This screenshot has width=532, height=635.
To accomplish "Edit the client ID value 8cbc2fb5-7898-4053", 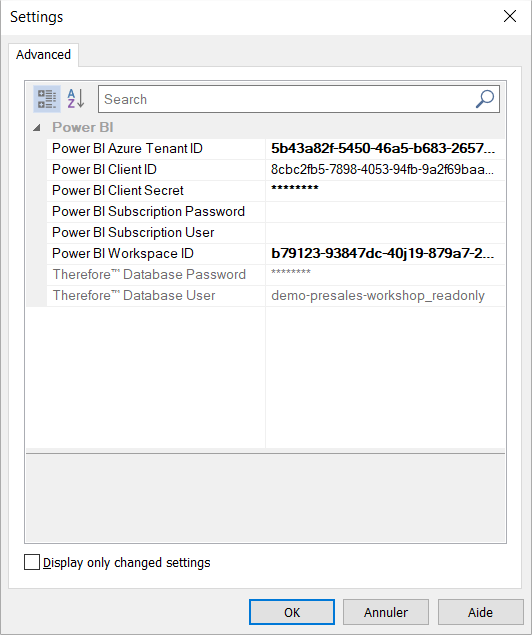I will [x=385, y=170].
